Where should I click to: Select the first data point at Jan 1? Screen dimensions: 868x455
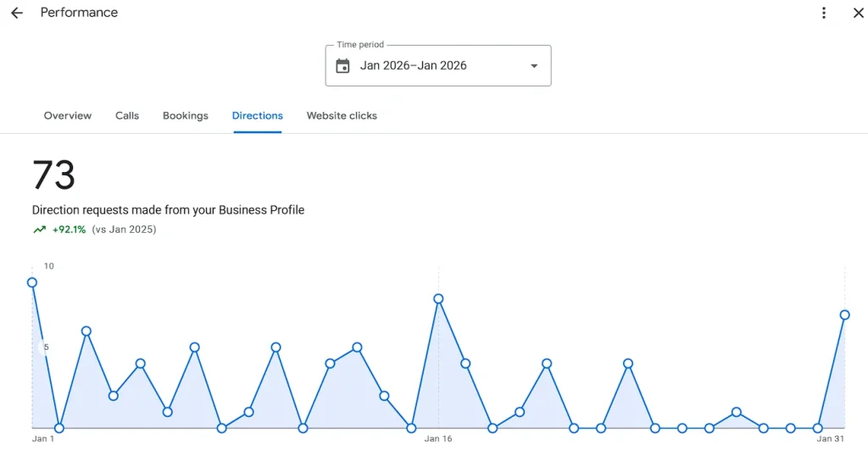click(x=32, y=283)
